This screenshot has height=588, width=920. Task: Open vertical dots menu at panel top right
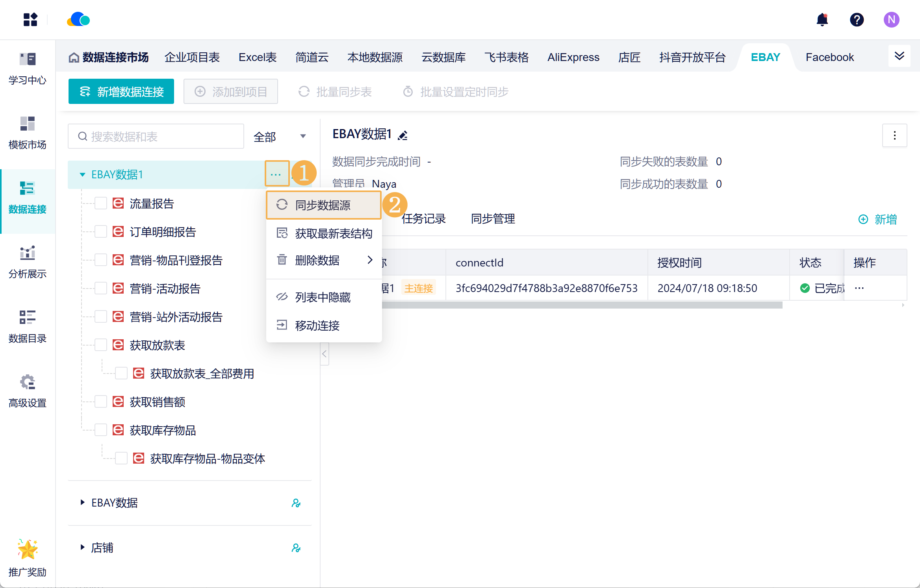click(894, 135)
